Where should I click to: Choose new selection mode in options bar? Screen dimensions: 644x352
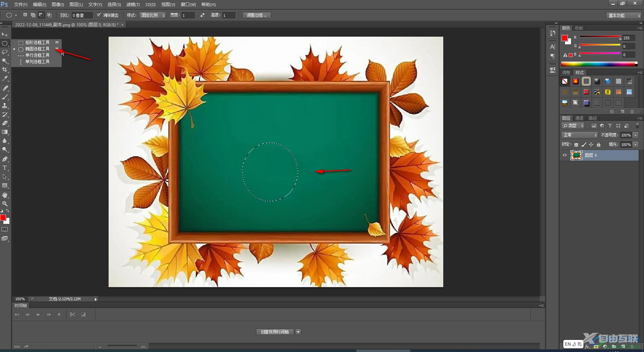[x=25, y=15]
